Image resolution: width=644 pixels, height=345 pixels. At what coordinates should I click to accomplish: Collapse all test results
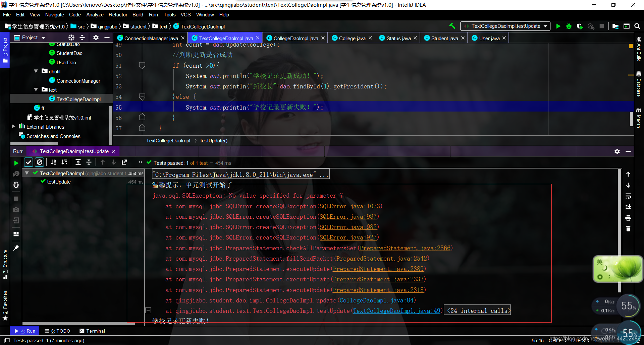click(x=89, y=162)
